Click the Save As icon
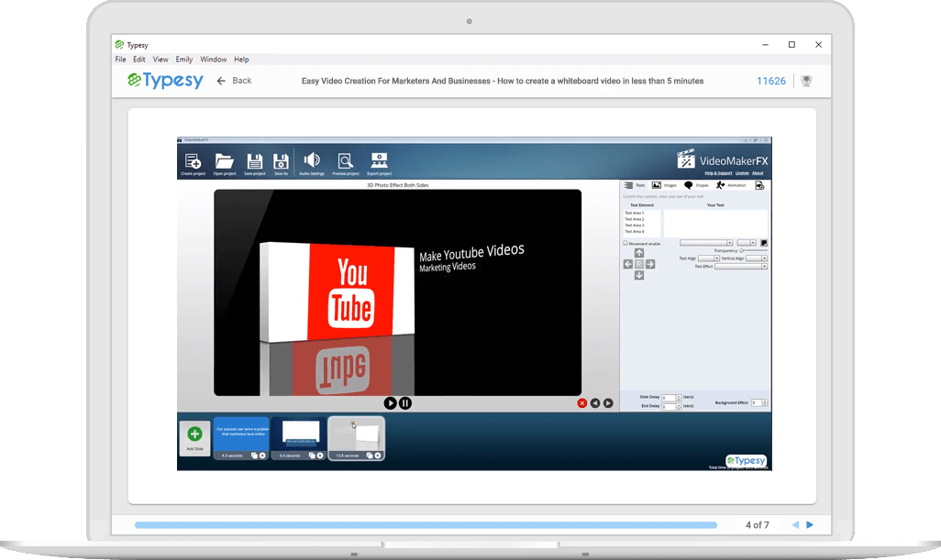Viewport: 941px width, 560px height. (x=281, y=163)
